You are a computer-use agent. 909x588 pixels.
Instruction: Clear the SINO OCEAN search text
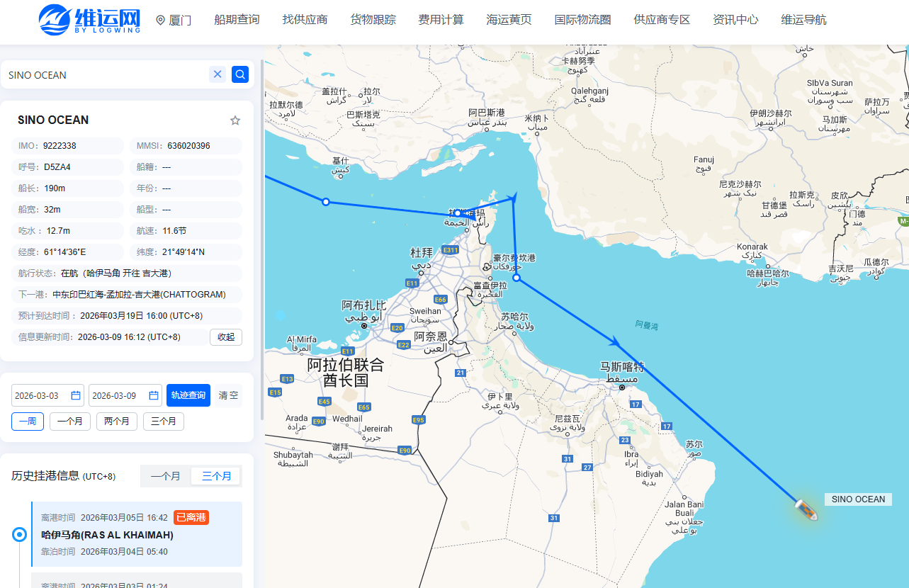point(218,74)
